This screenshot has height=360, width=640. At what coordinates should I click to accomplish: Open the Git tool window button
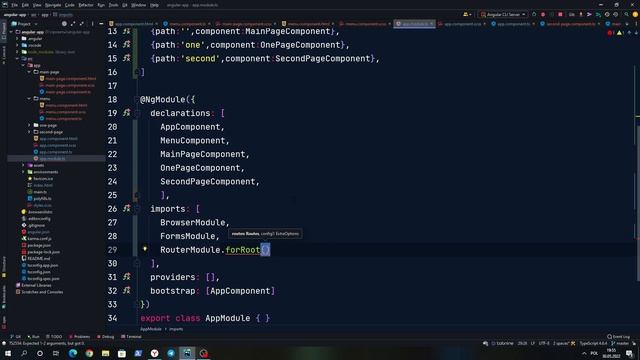coord(15,337)
